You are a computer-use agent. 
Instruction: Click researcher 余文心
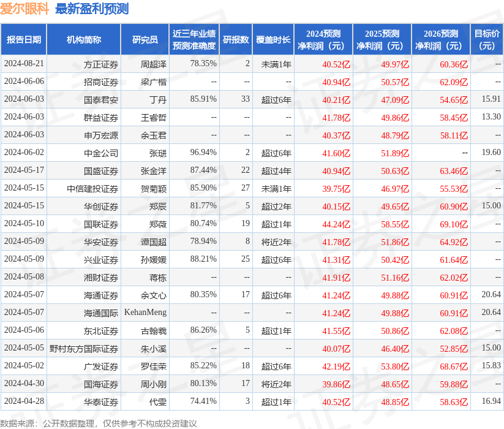(x=154, y=295)
